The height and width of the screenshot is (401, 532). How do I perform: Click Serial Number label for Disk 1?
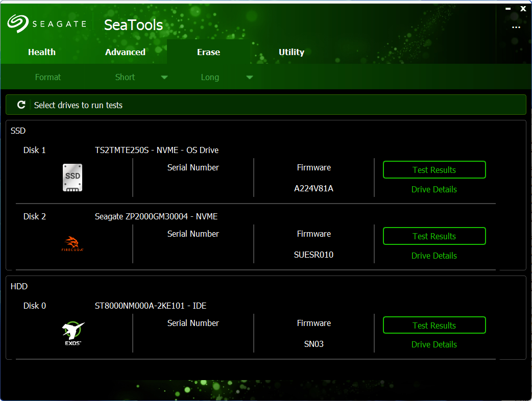point(193,167)
